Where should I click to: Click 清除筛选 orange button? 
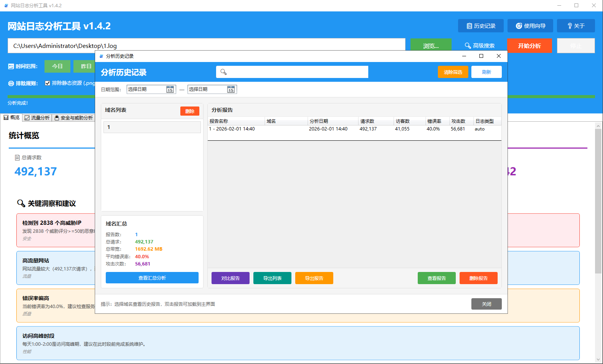(x=453, y=72)
